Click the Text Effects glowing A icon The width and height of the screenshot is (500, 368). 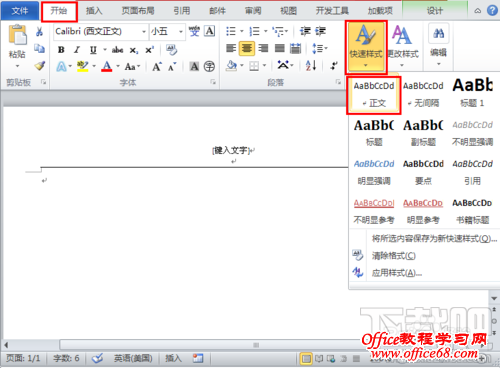pos(61,66)
